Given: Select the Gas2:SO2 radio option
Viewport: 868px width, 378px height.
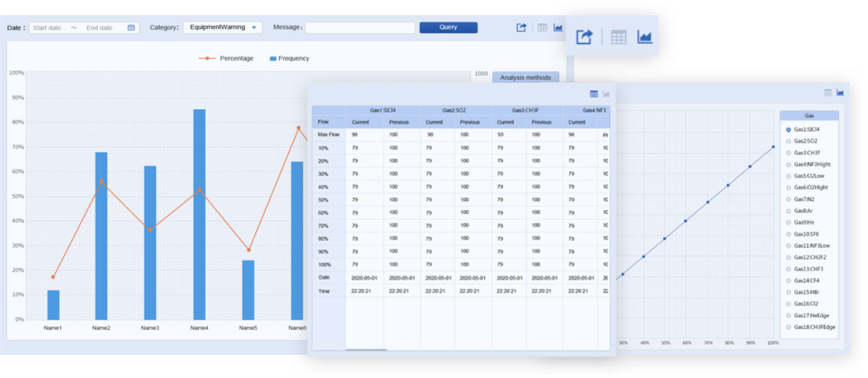Looking at the screenshot, I should click(788, 141).
